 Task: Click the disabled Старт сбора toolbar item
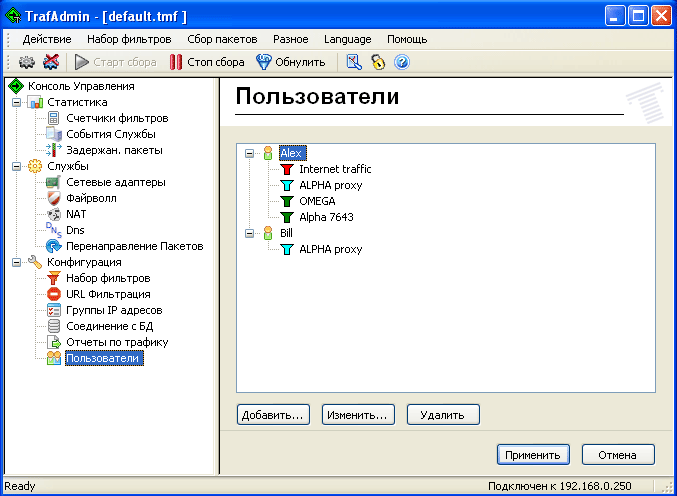[x=116, y=62]
